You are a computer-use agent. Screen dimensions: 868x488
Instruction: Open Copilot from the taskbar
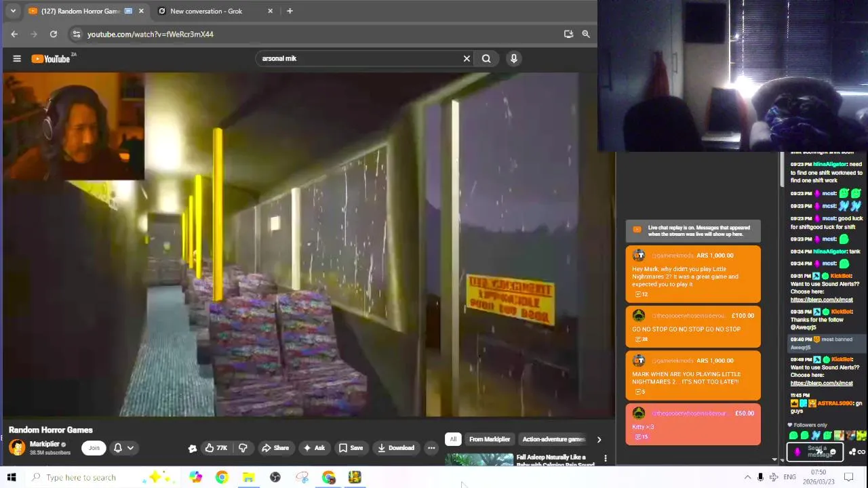195,477
